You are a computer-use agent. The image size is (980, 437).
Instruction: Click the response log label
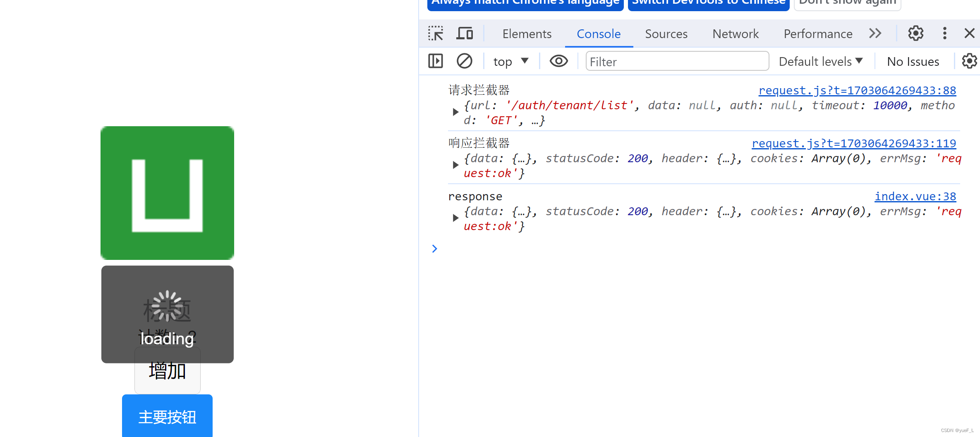tap(475, 196)
